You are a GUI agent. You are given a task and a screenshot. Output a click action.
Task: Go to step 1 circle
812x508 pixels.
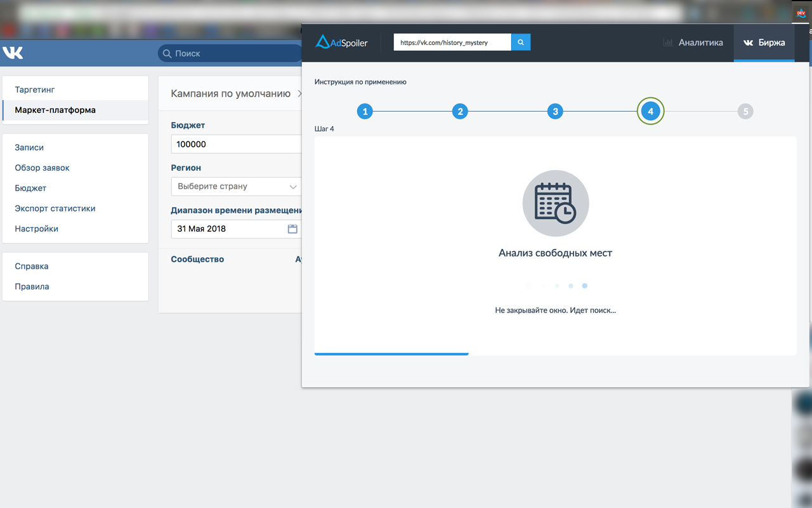365,112
